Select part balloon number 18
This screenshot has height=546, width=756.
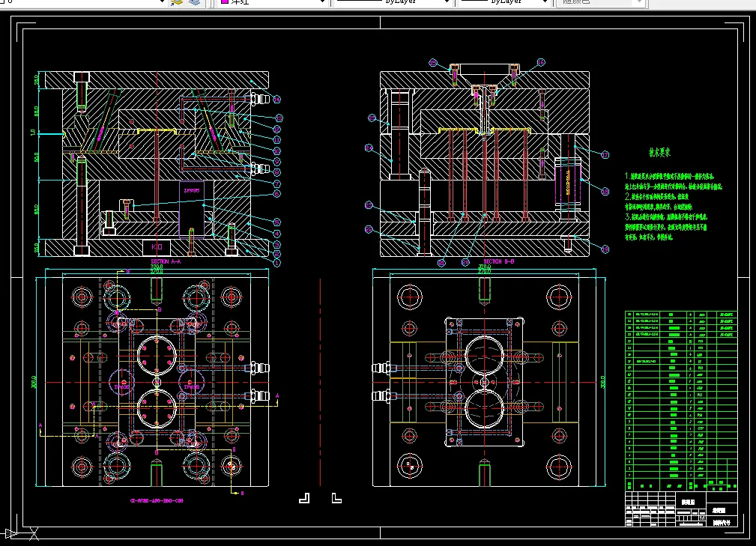[x=605, y=192]
